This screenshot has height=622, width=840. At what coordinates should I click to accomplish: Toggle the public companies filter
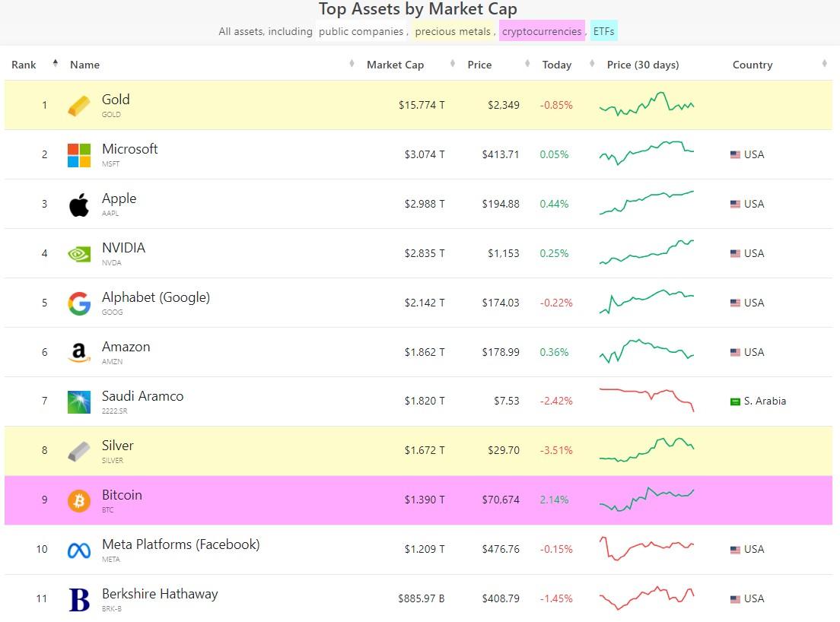[x=361, y=32]
